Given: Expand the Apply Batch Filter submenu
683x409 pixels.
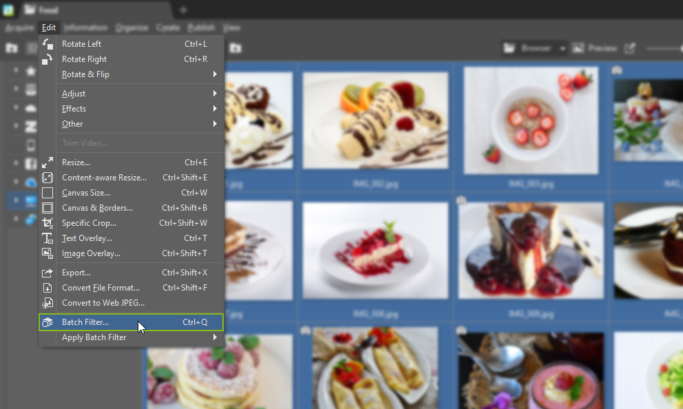Looking at the screenshot, I should pyautogui.click(x=131, y=338).
